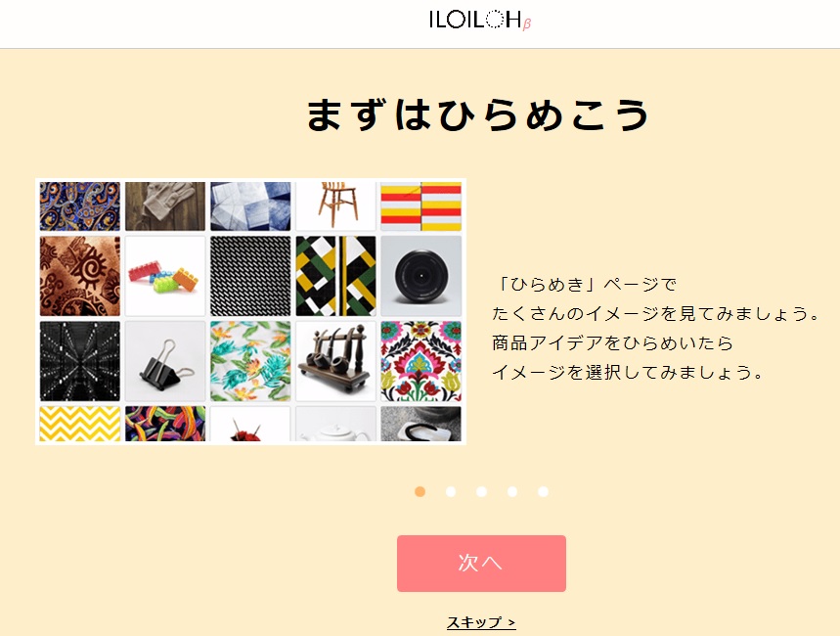Choose the black binder clip image
The image size is (840, 636).
coord(165,361)
